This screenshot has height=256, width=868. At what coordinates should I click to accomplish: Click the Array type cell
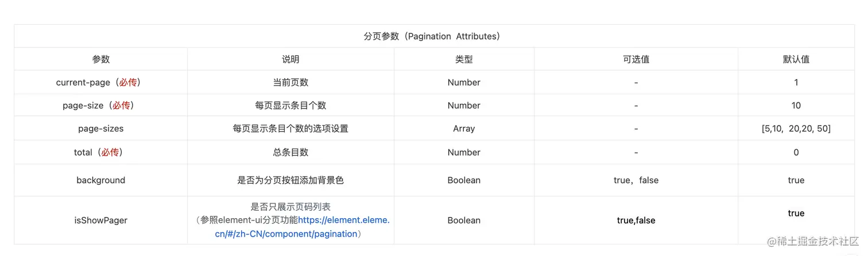pyautogui.click(x=464, y=129)
